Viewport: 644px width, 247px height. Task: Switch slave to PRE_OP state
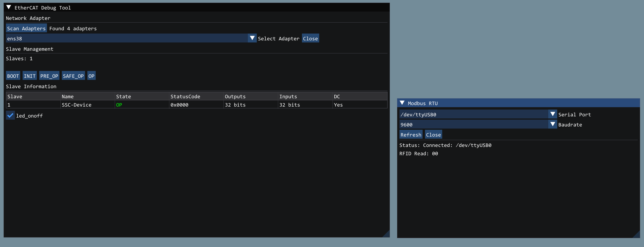49,76
